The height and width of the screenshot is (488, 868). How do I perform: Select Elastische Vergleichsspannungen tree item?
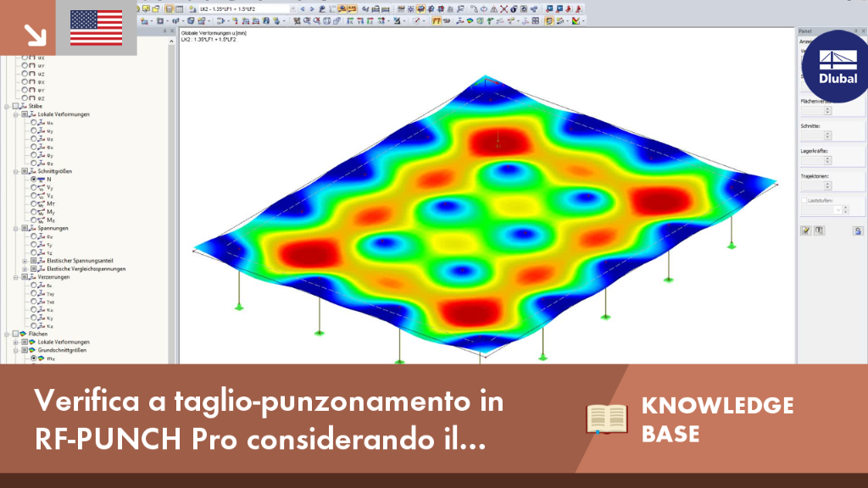coord(86,269)
